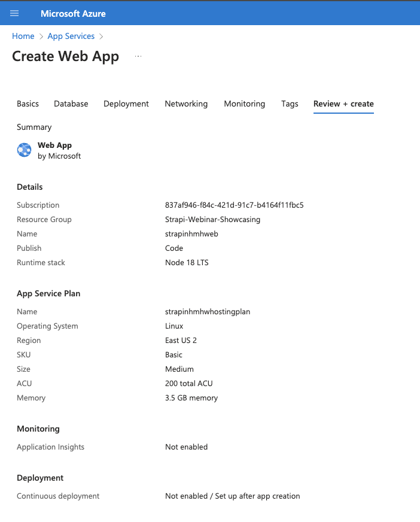Viewport: 420px width, 522px height.
Task: Click the Operating System field label
Action: 48,326
